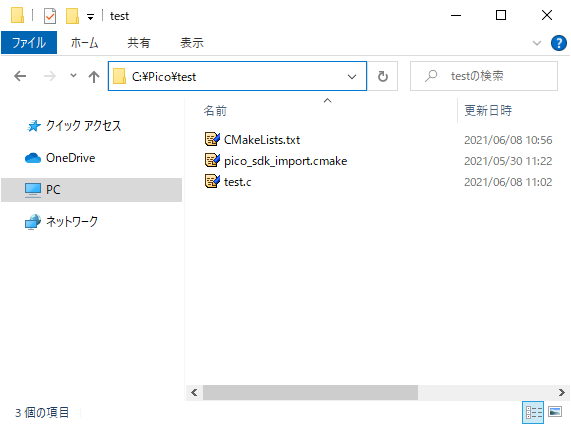Viewport: 571px width, 425px height.
Task: Go up one folder level
Action: 94,76
